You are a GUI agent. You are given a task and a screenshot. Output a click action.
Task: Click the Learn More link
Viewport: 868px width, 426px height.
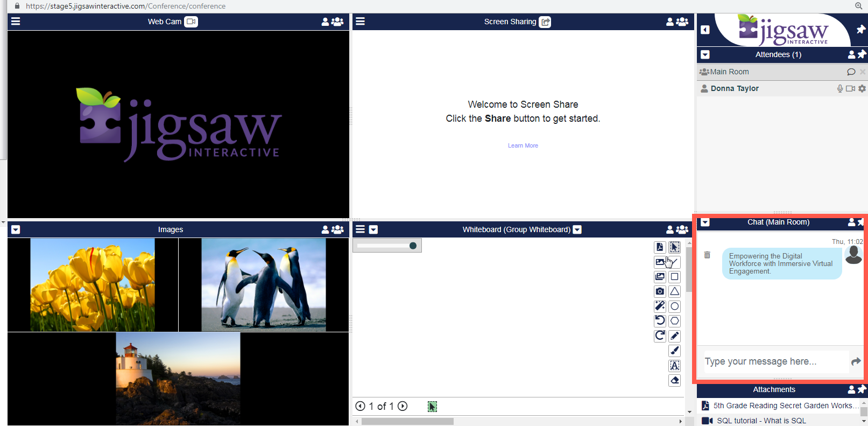click(523, 145)
